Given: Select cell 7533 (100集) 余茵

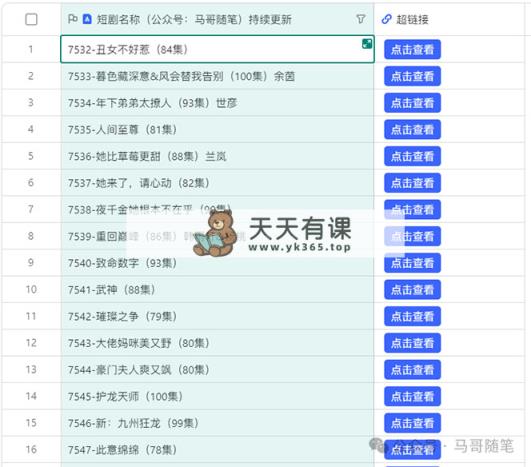Looking at the screenshot, I should 217,76.
